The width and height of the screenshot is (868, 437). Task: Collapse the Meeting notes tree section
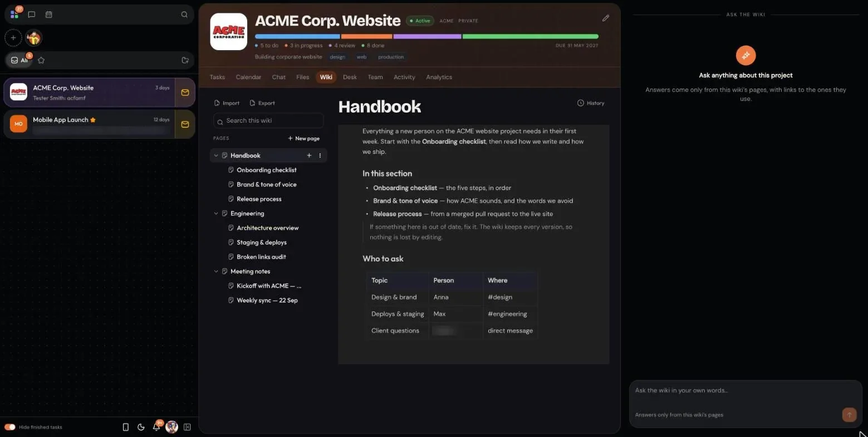[216, 271]
